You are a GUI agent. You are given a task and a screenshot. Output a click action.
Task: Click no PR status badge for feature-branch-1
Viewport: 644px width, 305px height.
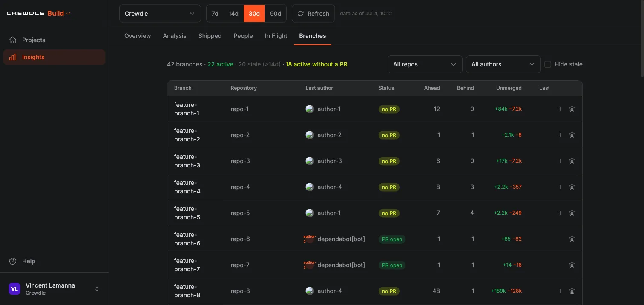pyautogui.click(x=389, y=109)
